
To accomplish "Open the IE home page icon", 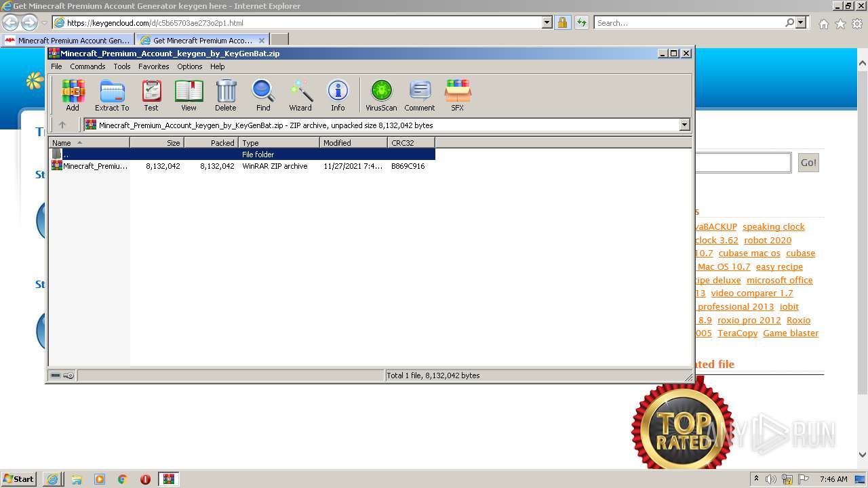I will point(823,24).
